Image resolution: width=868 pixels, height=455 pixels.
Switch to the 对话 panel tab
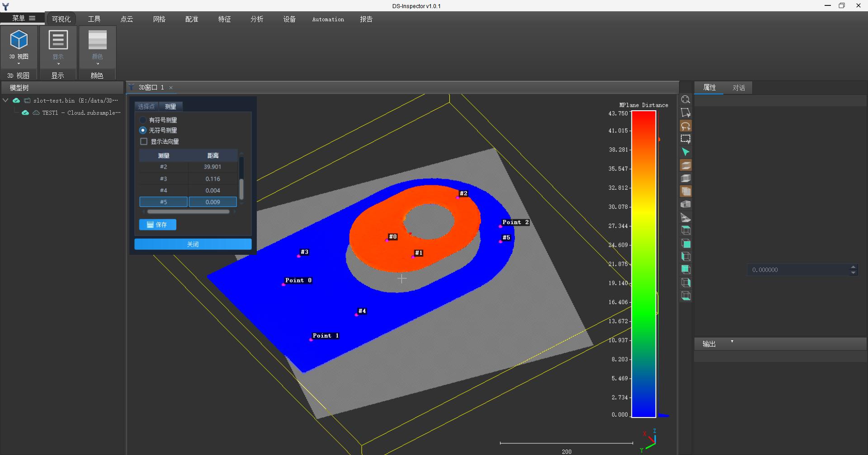(x=739, y=88)
